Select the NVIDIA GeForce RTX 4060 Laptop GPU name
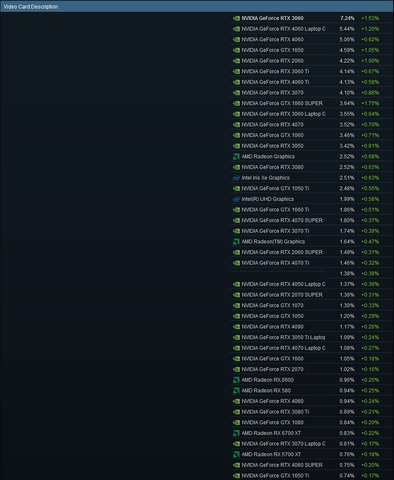 coord(283,29)
